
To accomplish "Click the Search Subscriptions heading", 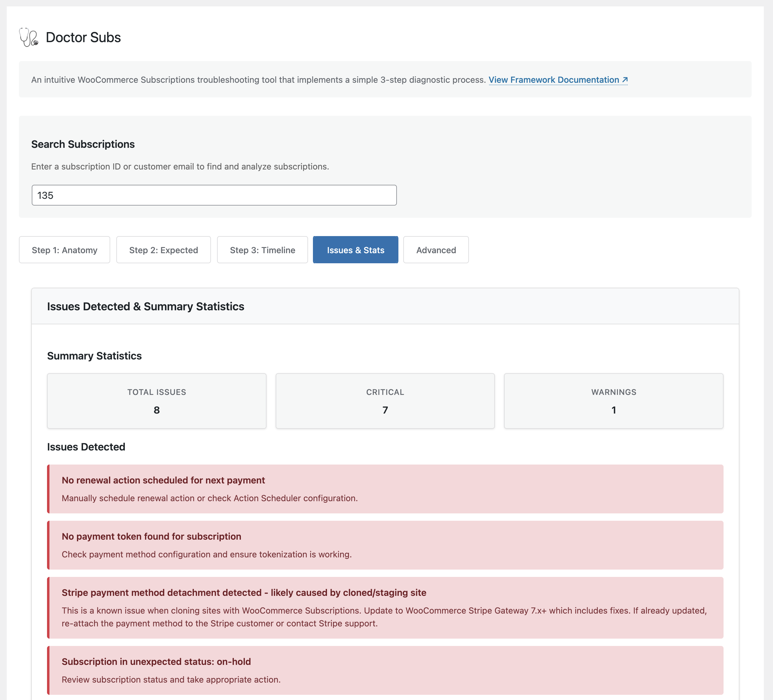I will pyautogui.click(x=83, y=144).
